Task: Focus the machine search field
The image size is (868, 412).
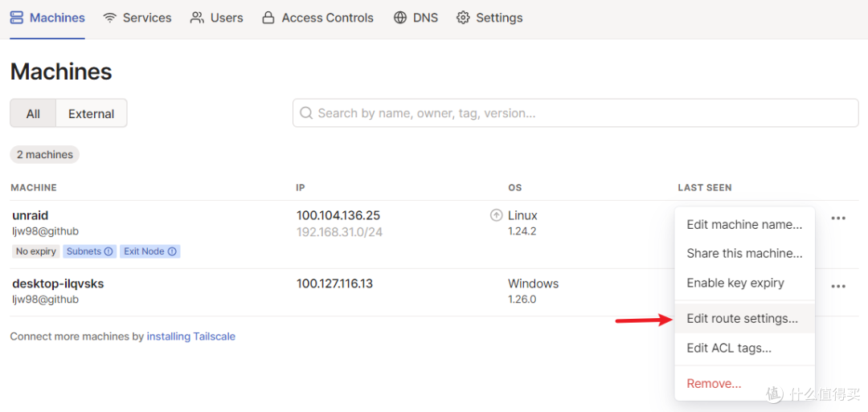Action: tap(575, 113)
